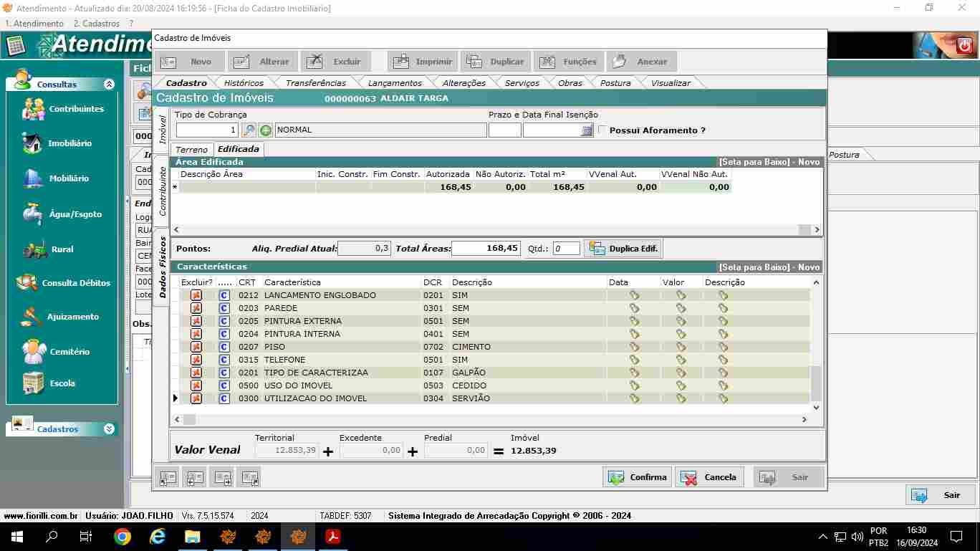Click the Duplica Edif. button

pyautogui.click(x=623, y=249)
